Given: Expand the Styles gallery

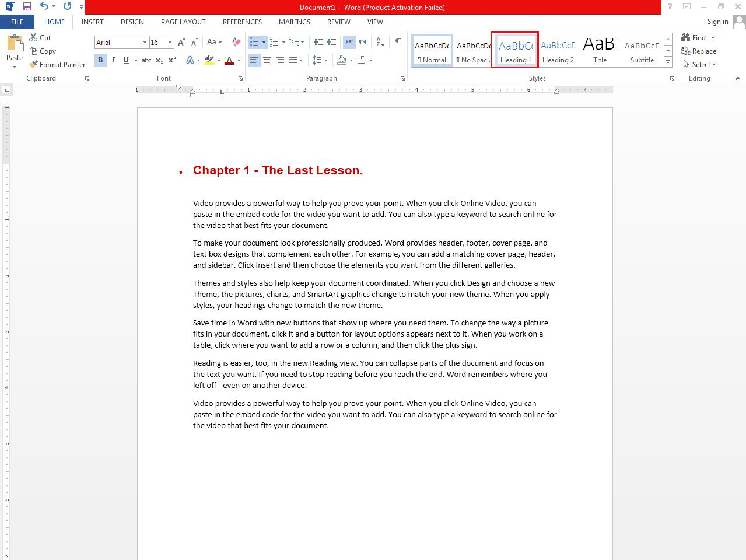Looking at the screenshot, I should click(668, 63).
